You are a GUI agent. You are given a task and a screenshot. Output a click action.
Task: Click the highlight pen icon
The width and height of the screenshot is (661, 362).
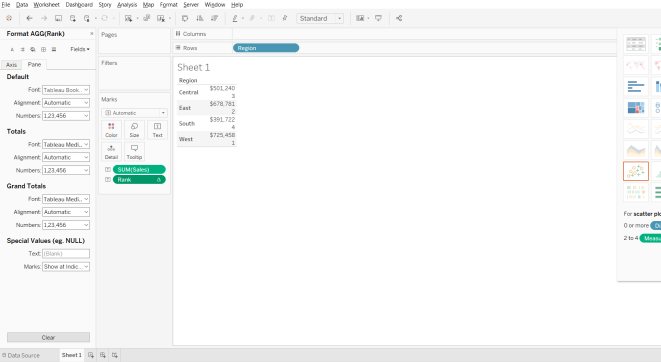point(235,18)
